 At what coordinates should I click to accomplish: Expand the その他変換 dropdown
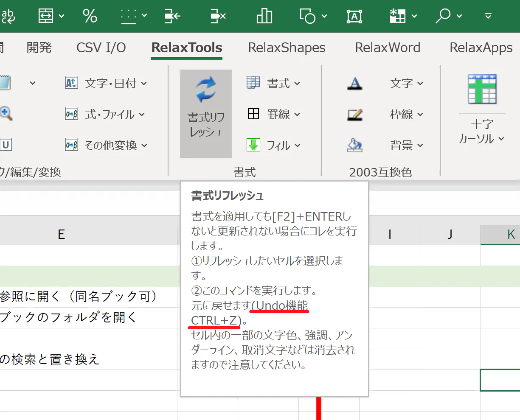click(x=106, y=146)
